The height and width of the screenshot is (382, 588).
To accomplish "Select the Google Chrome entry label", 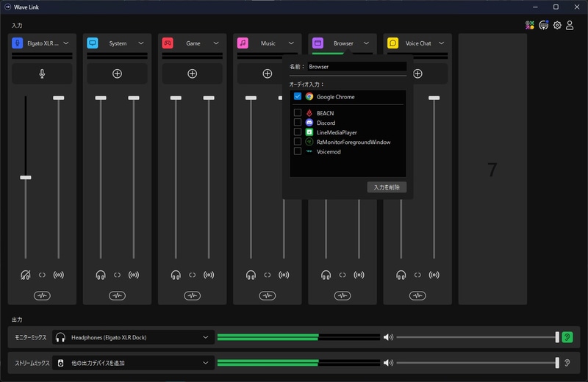I will click(335, 97).
